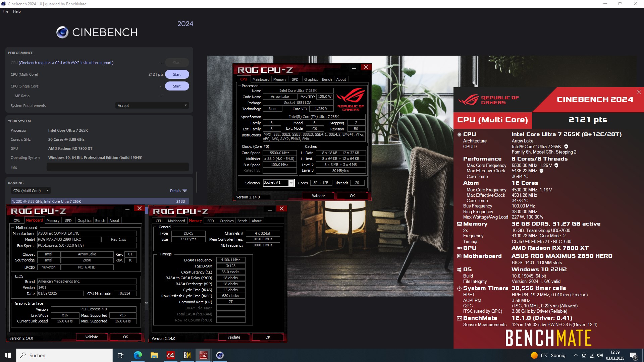
Task: Open the notification center icon
Action: [x=634, y=356]
